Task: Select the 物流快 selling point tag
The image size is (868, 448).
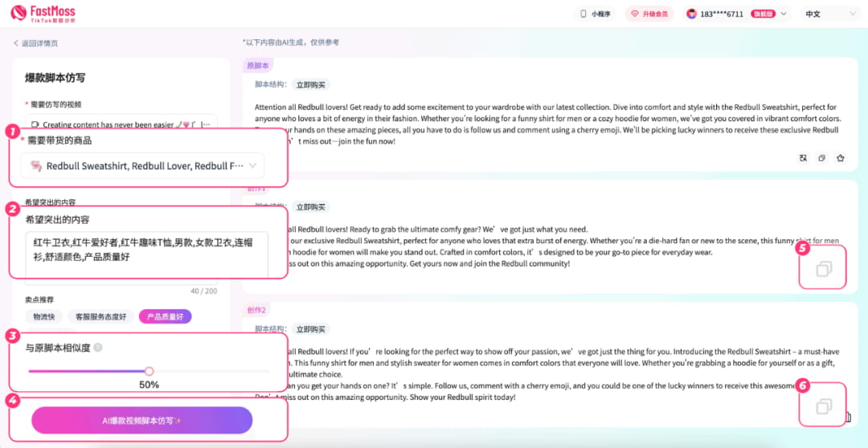Action: (x=43, y=317)
